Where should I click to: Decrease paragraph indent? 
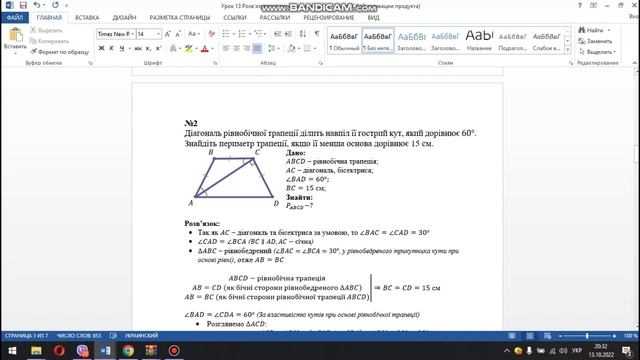click(278, 34)
